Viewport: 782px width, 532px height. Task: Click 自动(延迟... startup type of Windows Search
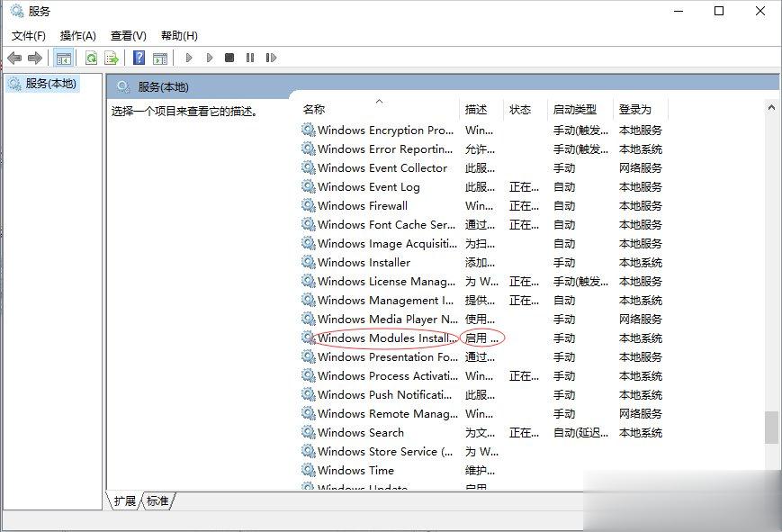point(580,433)
